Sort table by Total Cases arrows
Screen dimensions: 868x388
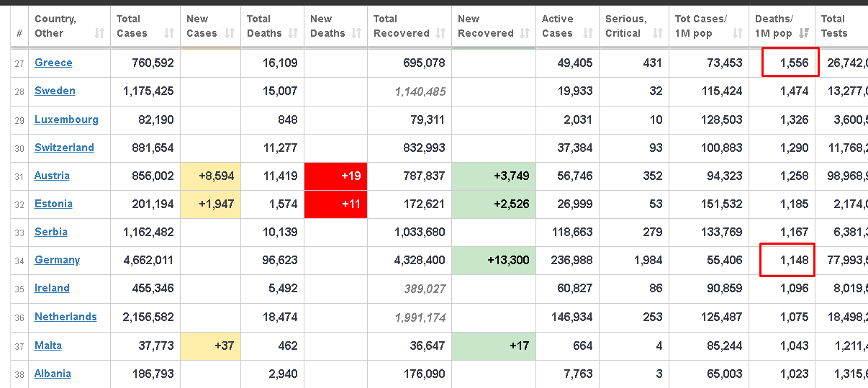click(169, 33)
